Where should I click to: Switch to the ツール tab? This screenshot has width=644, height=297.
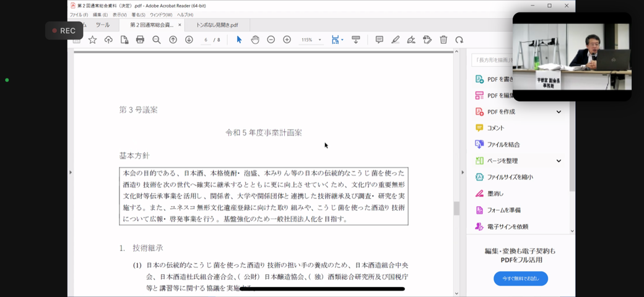point(103,25)
